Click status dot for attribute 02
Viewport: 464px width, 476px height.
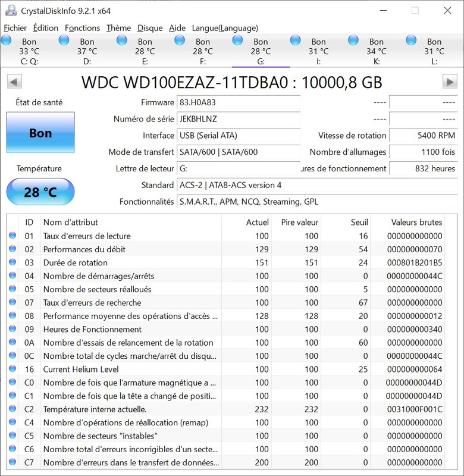tap(12, 249)
